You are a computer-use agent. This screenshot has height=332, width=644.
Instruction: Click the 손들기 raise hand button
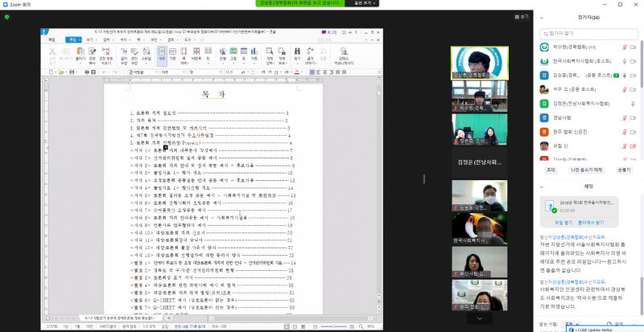click(x=624, y=170)
